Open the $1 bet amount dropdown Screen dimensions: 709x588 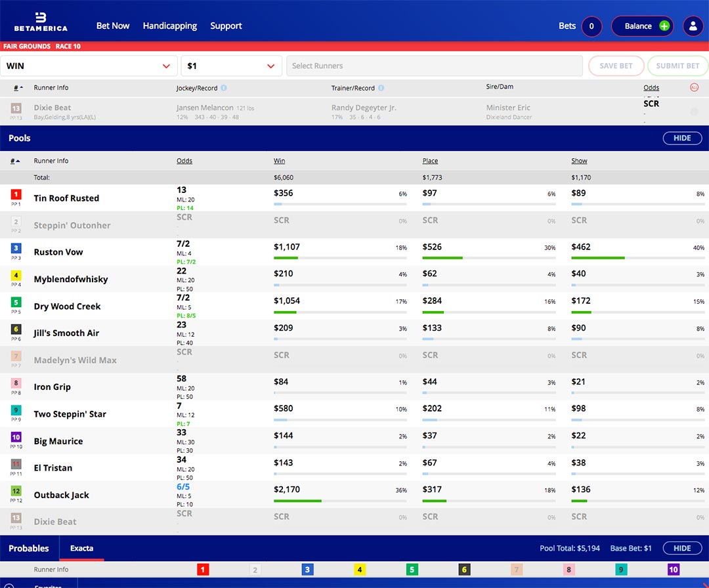(231, 66)
